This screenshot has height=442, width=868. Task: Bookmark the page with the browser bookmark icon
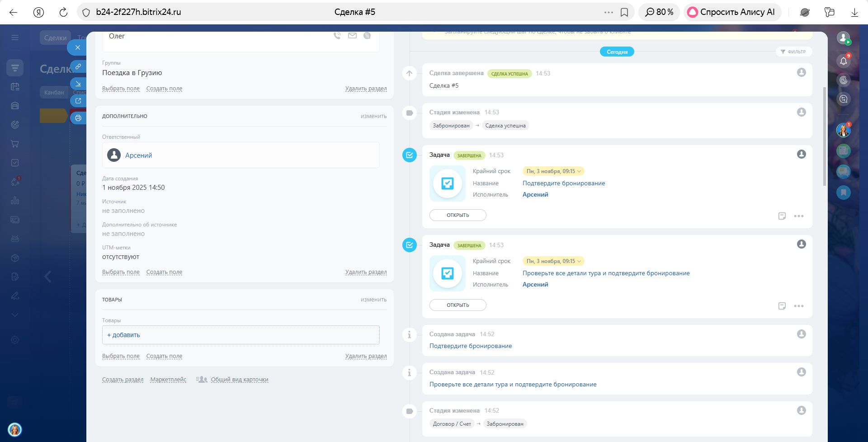624,12
